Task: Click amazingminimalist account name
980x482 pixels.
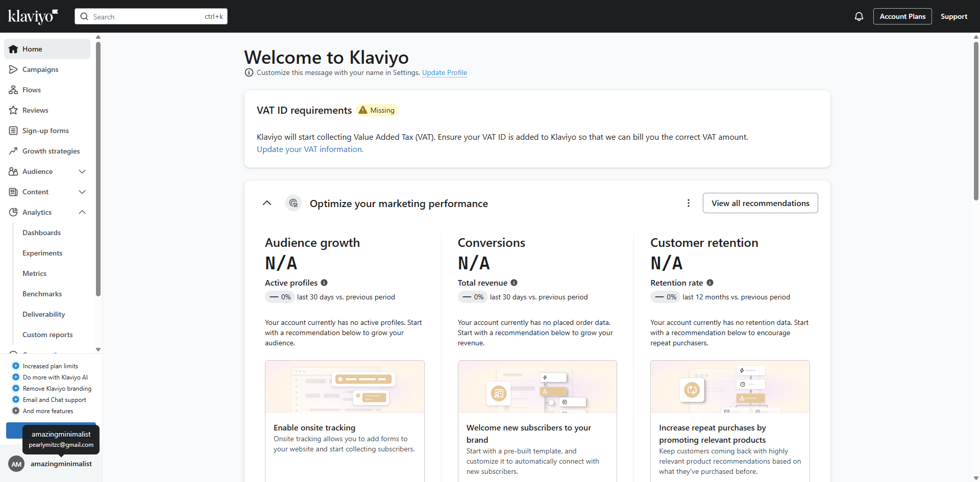Action: [61, 464]
